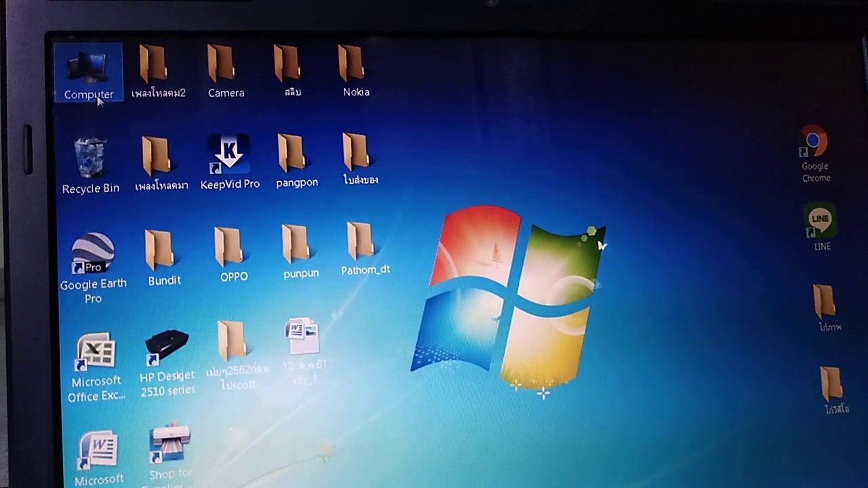
Task: Select the KeepVid Pro shortcut
Action: point(230,163)
